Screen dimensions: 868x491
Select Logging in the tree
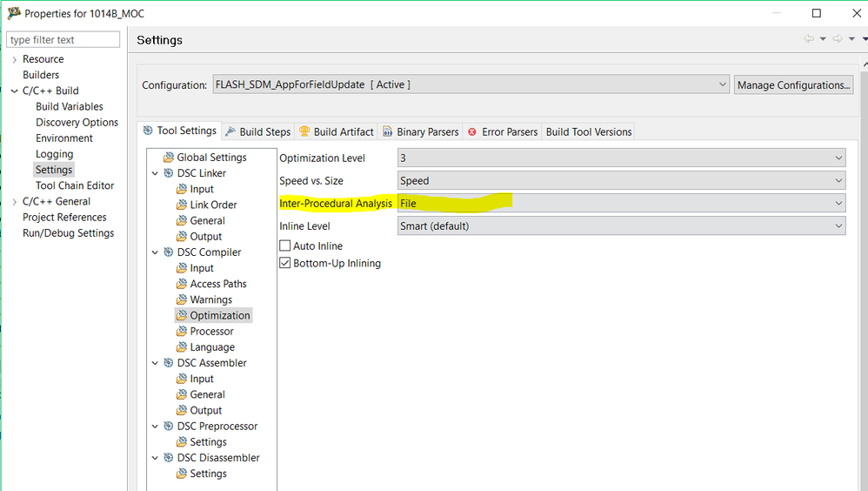(x=54, y=154)
